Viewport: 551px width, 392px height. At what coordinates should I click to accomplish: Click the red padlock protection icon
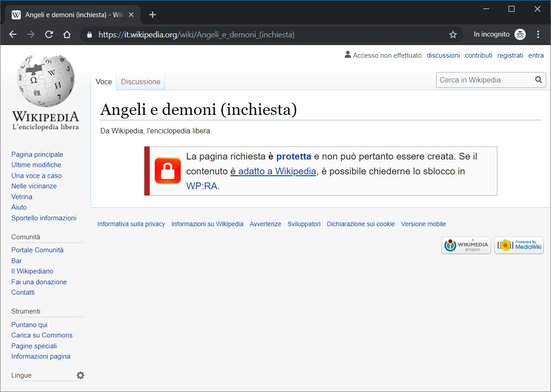click(168, 171)
